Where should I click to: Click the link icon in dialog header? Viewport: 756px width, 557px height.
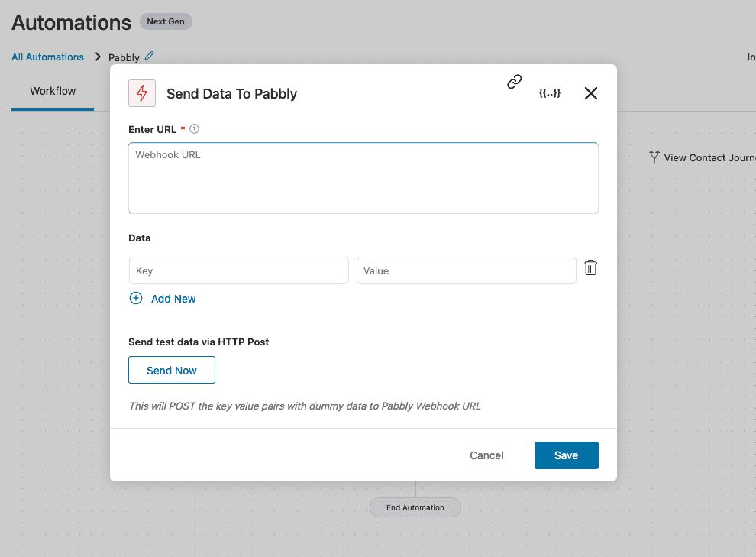click(514, 82)
